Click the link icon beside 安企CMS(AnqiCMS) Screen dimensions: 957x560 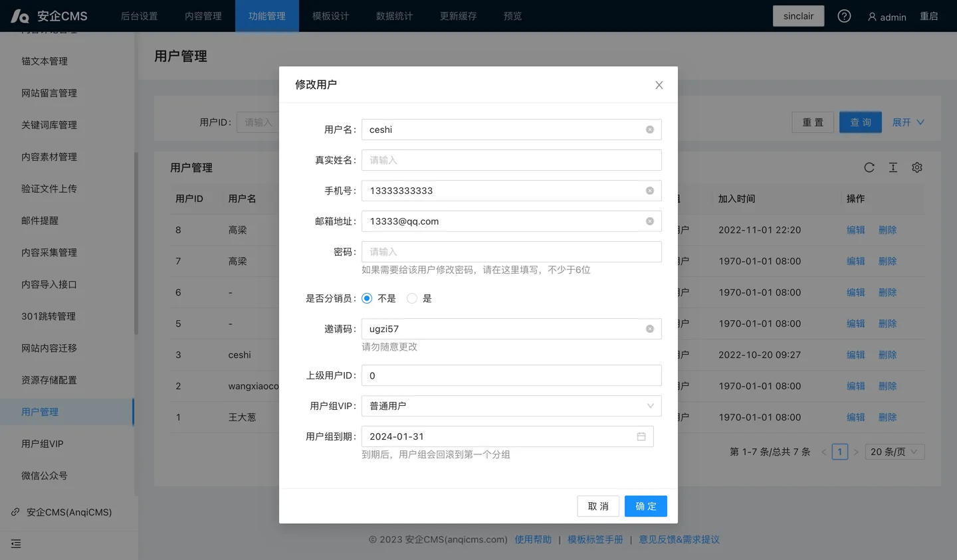[15, 512]
